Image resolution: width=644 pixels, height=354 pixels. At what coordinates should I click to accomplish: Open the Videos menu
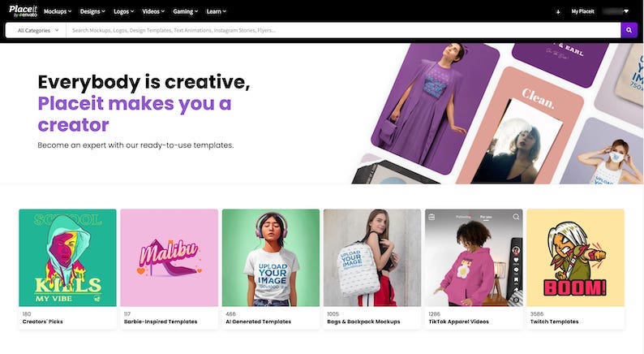click(x=153, y=11)
